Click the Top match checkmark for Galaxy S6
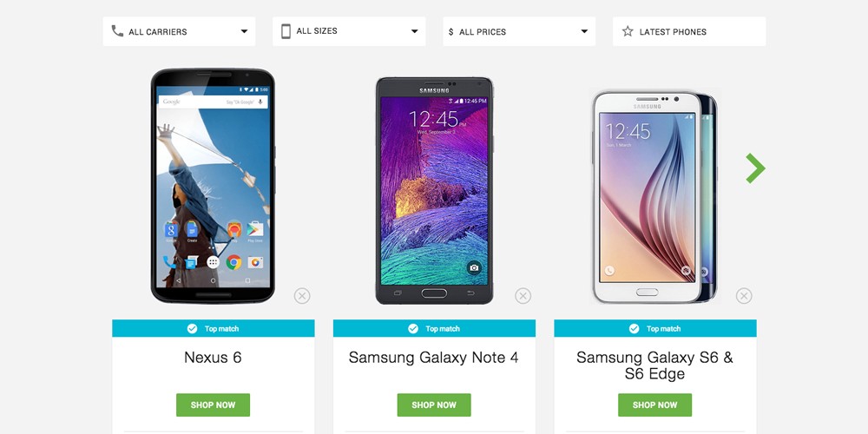Screen dimensions: 868x434 (634, 329)
